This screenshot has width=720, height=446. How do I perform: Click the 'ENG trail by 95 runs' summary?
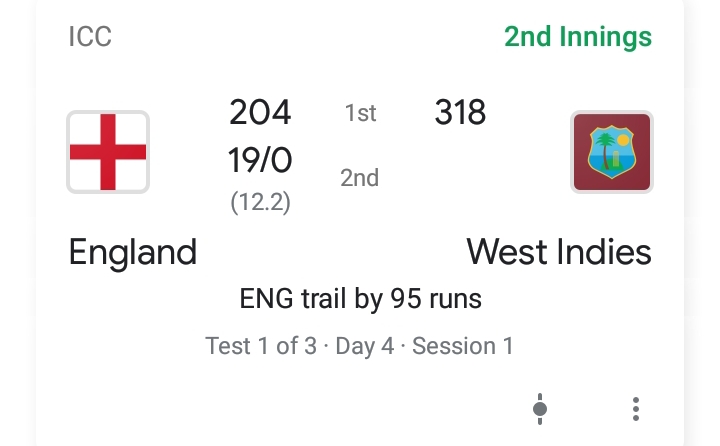point(360,298)
